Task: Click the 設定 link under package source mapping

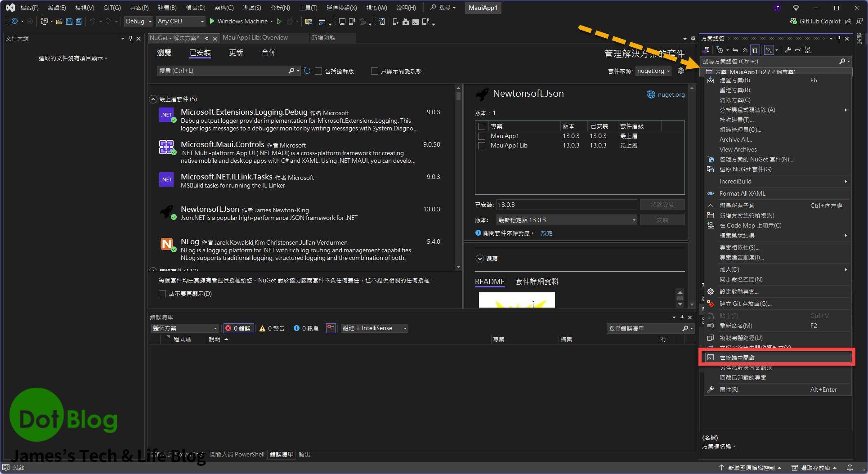Action: point(546,233)
